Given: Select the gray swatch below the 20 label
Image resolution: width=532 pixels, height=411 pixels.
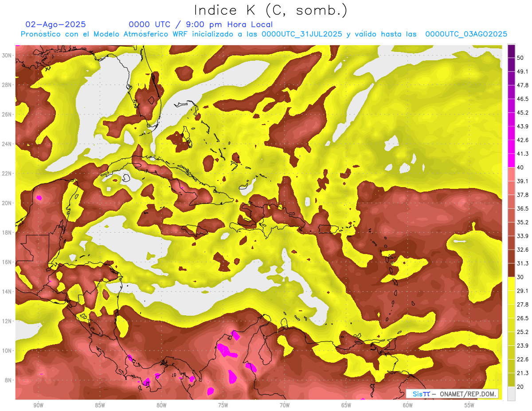Looking at the screenshot, I should coord(511,394).
